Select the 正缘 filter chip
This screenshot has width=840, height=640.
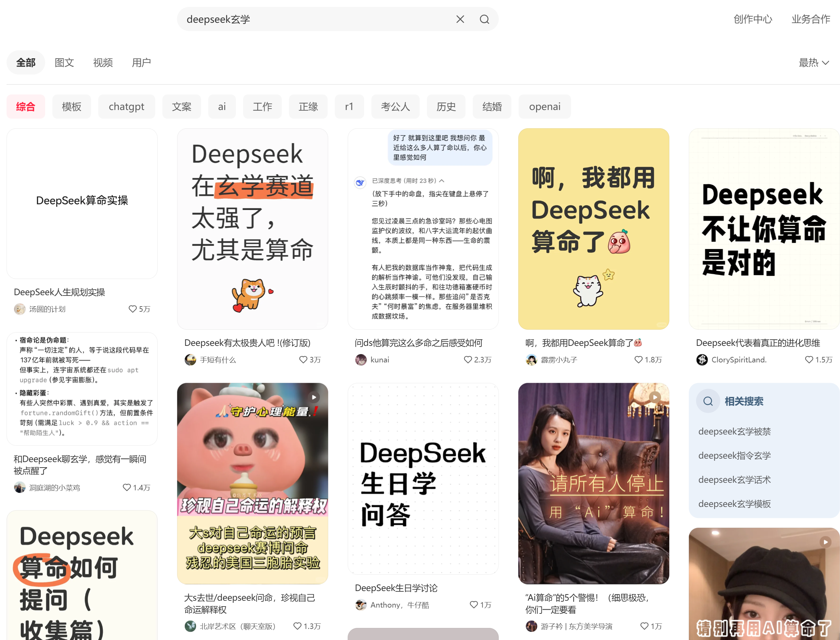[308, 107]
